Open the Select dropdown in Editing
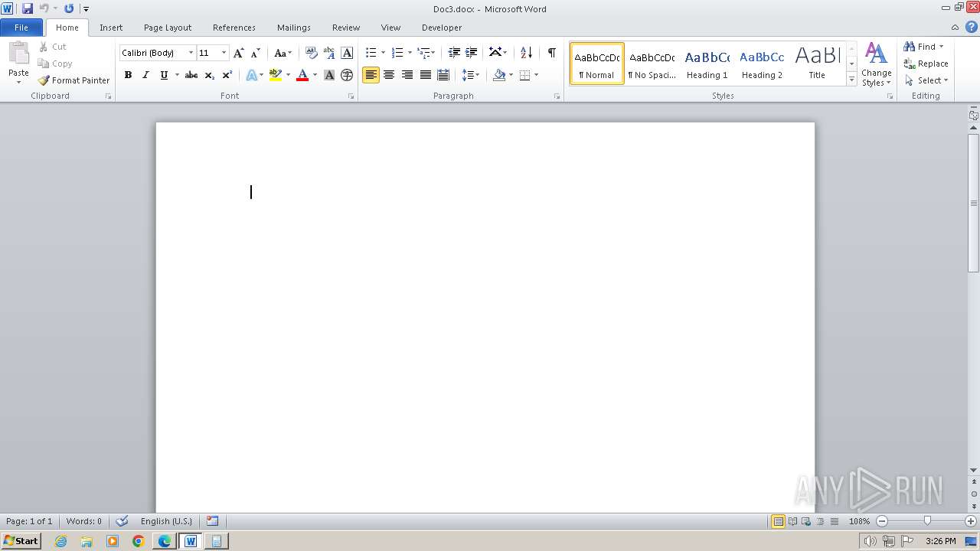 click(926, 80)
